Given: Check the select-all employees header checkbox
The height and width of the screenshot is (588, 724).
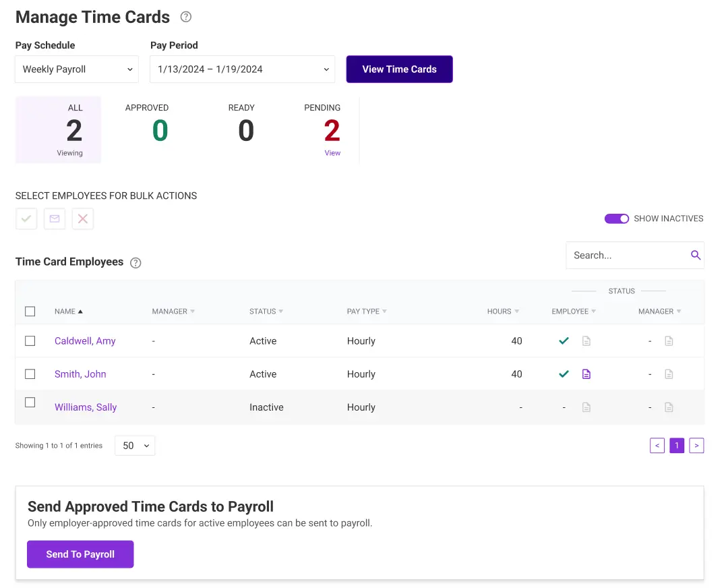Looking at the screenshot, I should [x=30, y=311].
